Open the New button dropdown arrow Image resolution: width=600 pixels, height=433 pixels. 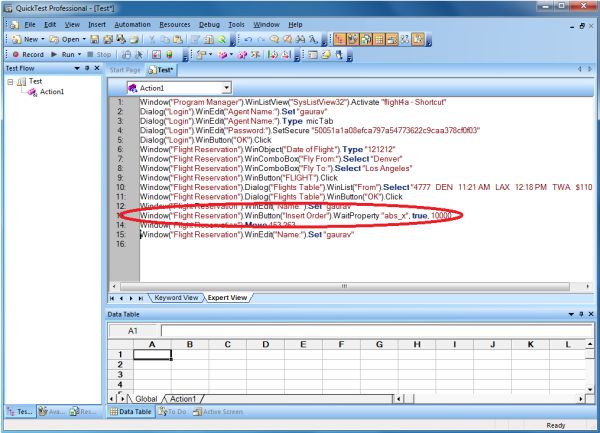(42, 39)
